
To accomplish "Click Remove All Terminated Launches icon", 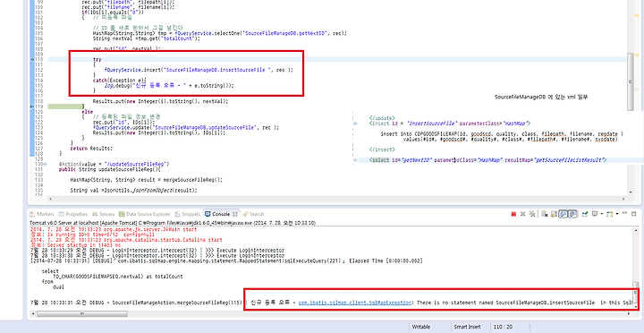I will click(x=532, y=214).
